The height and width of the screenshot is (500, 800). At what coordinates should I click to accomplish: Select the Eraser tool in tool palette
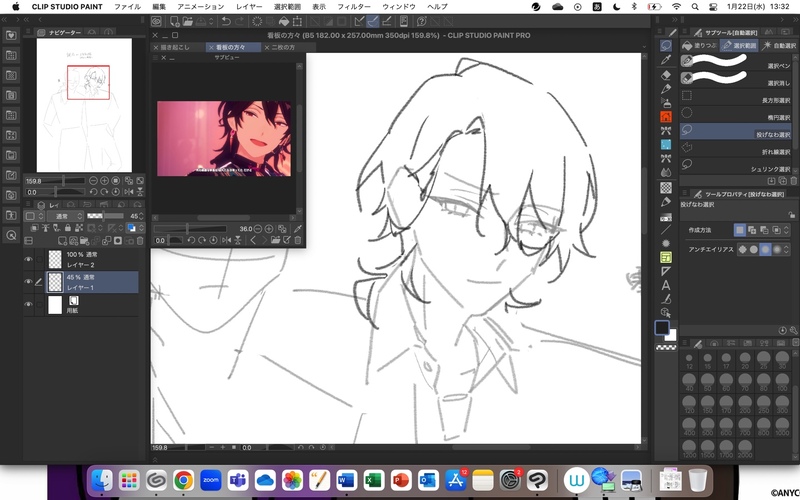point(666,75)
